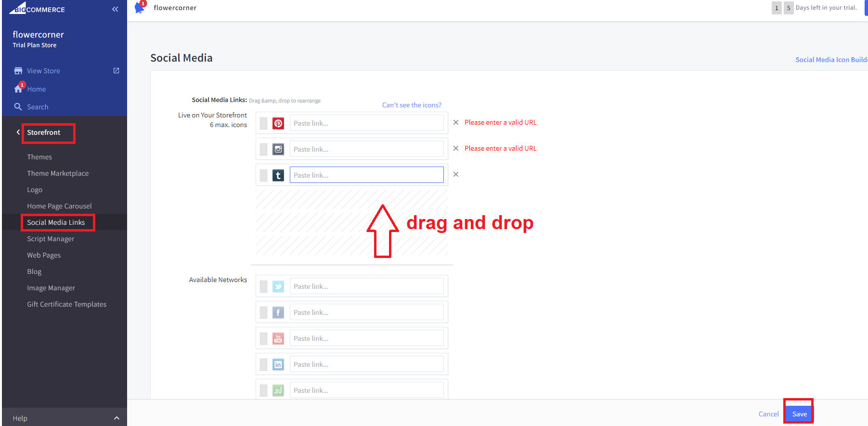Select Social Media Links menu item
The image size is (868, 426).
[56, 222]
